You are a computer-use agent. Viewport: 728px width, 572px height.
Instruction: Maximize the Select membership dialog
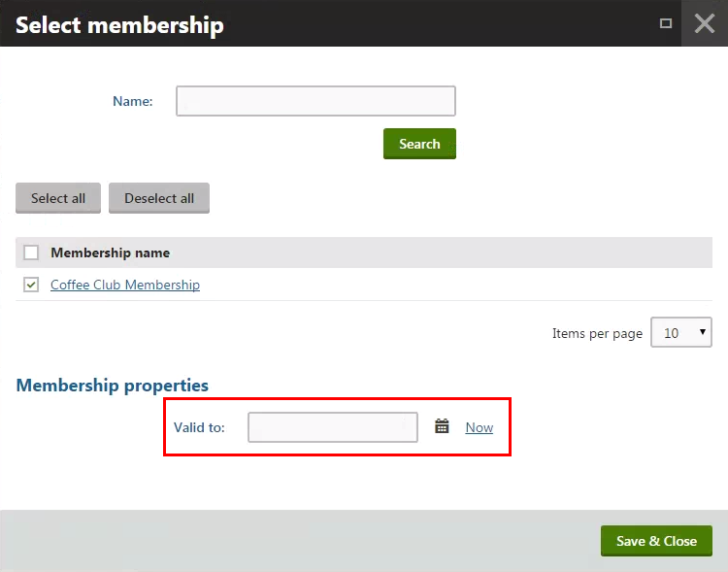tap(666, 23)
